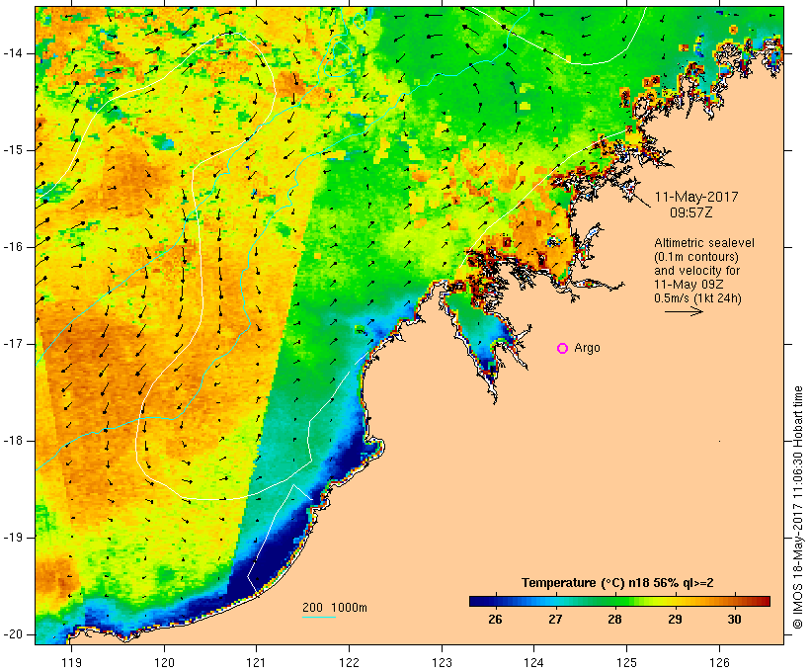Click the '(0.1m contours)' legend text
Image resolution: width=810 pixels, height=672 pixels.
pyautogui.click(x=696, y=257)
